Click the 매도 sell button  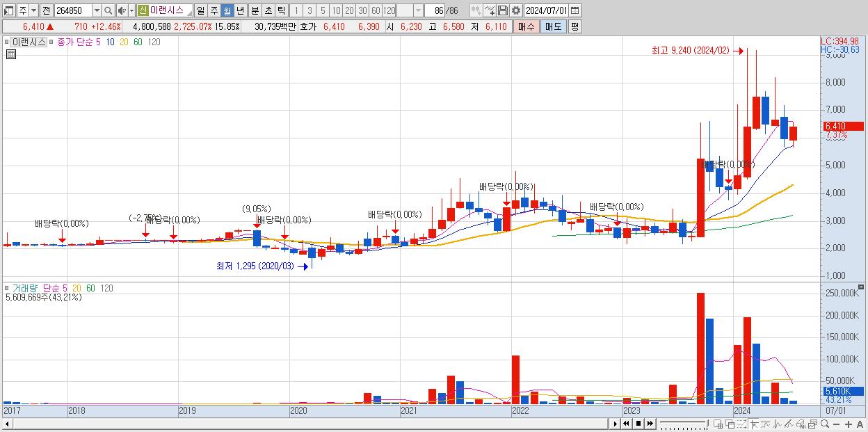[x=554, y=26]
